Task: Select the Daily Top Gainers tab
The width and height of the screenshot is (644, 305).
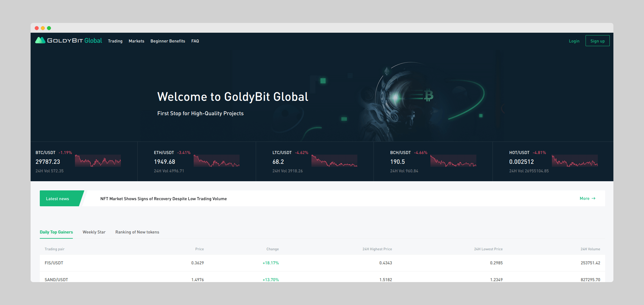Action: (x=56, y=232)
